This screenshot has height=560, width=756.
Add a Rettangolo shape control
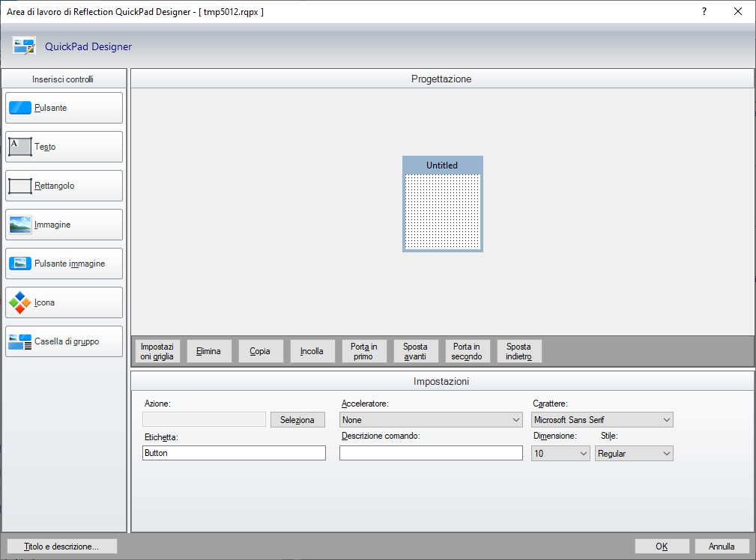[x=64, y=186]
